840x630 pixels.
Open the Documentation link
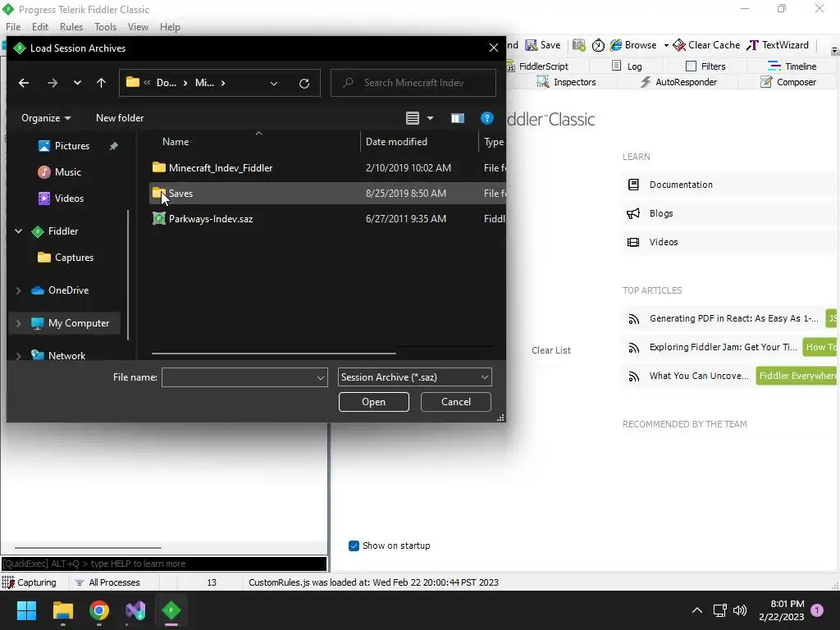pos(681,185)
